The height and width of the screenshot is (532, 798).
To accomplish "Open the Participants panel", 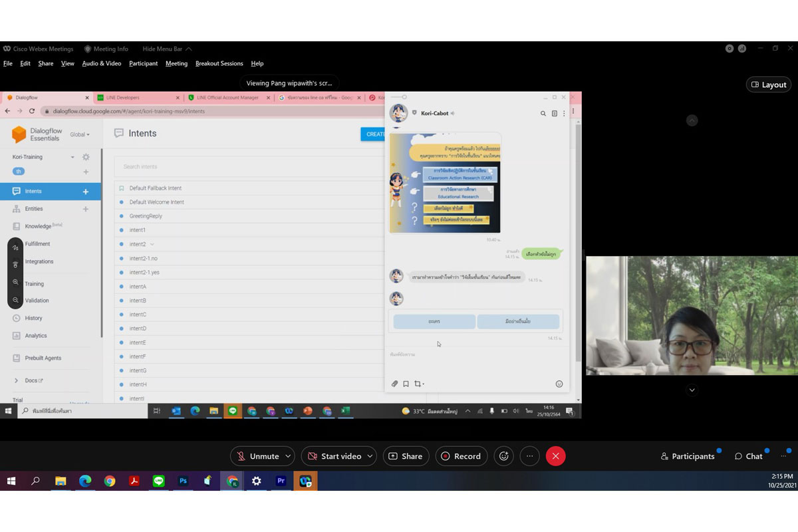I will [x=688, y=456].
